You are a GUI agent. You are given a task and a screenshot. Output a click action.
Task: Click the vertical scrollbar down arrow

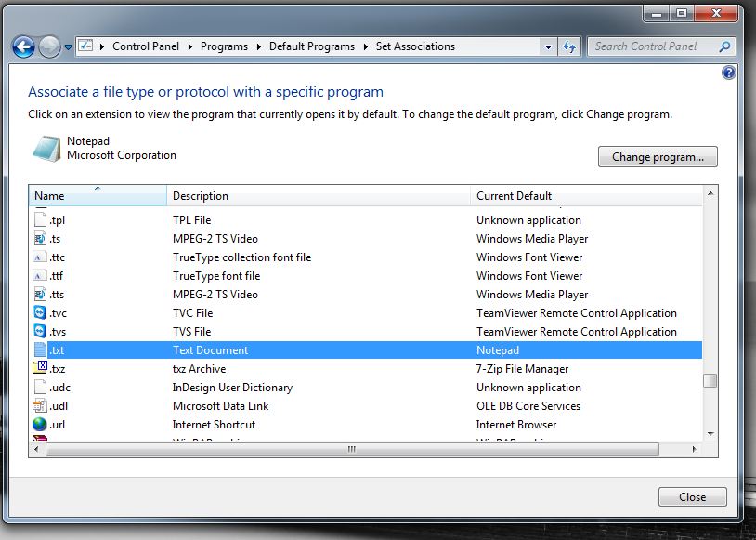[710, 433]
